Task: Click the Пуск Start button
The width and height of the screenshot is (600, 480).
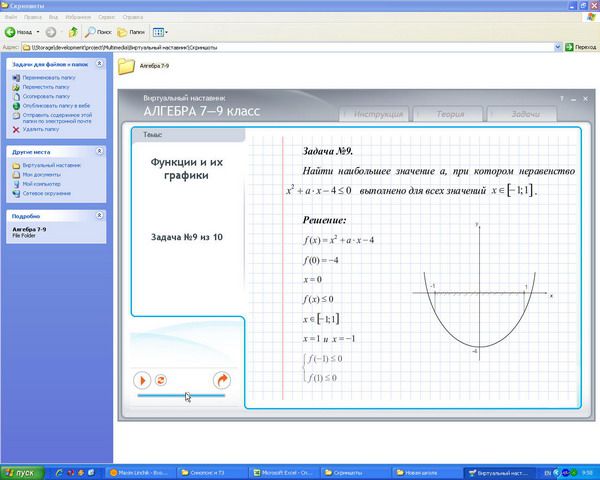Action: click(x=20, y=472)
